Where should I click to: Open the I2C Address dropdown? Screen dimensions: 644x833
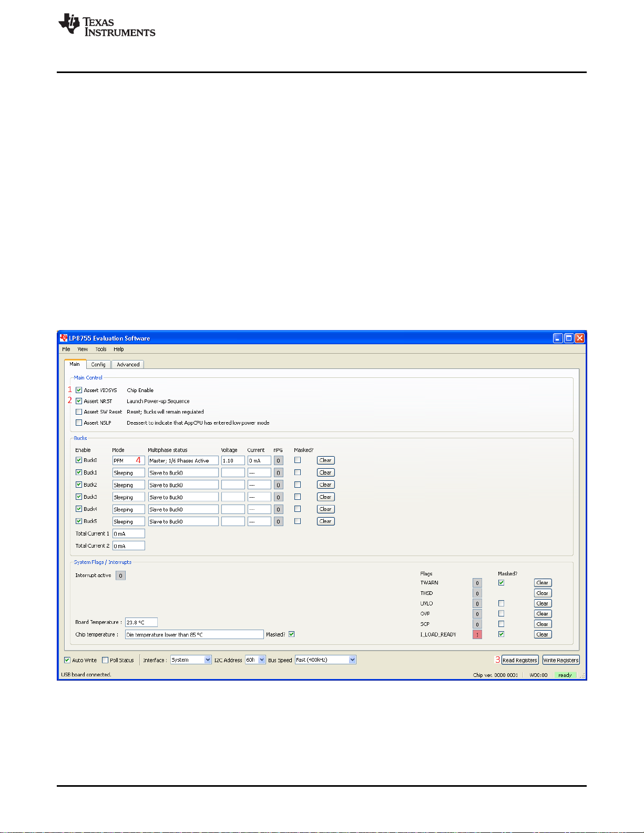tap(255, 660)
